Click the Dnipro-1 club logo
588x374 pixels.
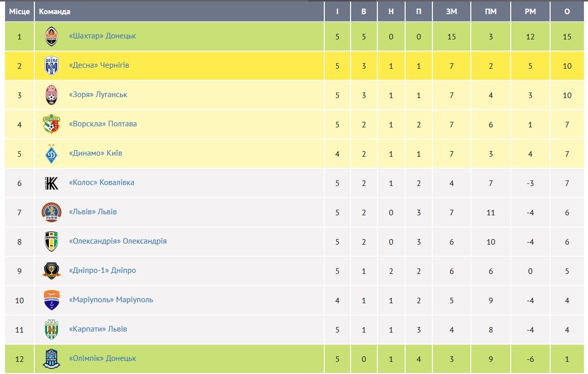(52, 271)
